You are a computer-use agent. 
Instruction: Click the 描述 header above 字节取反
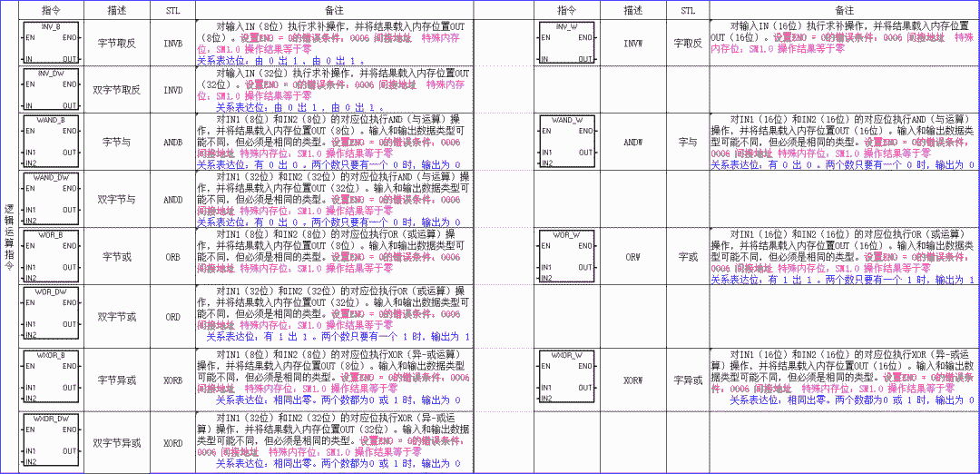[117, 11]
